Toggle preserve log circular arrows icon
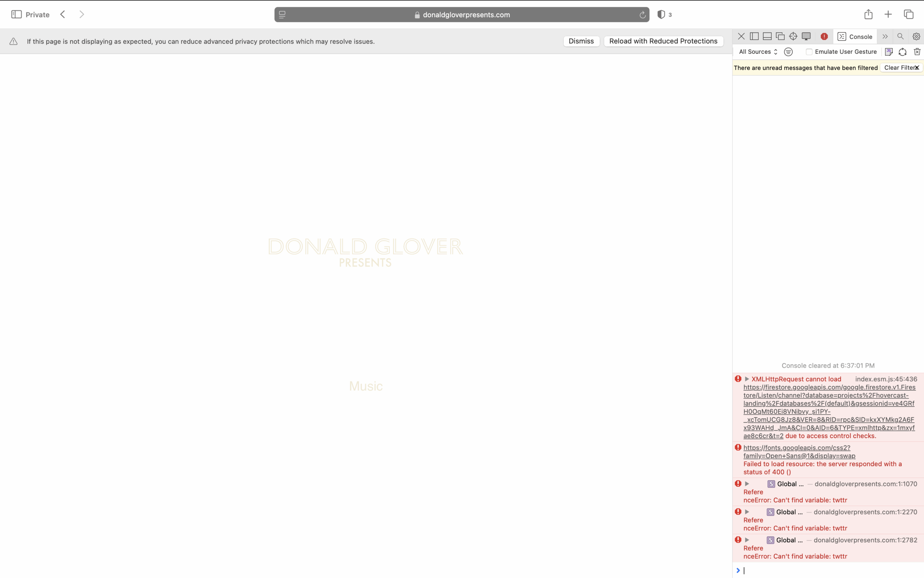 903,52
